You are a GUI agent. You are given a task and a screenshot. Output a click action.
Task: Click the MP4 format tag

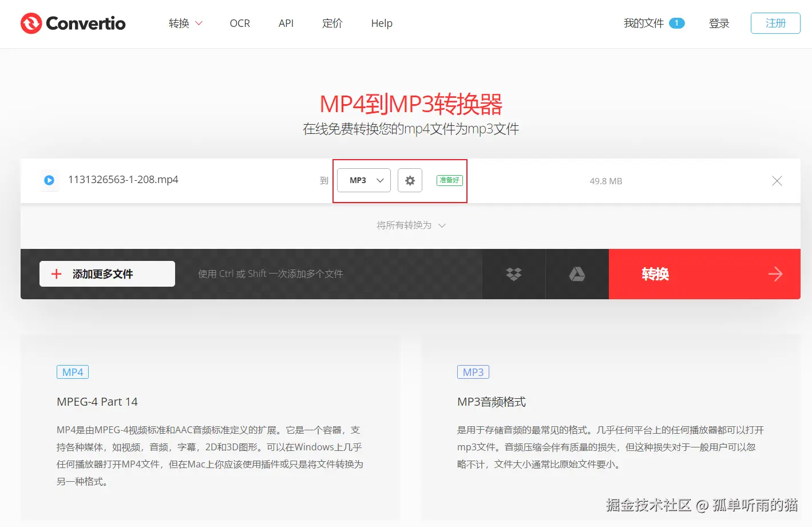tap(73, 372)
